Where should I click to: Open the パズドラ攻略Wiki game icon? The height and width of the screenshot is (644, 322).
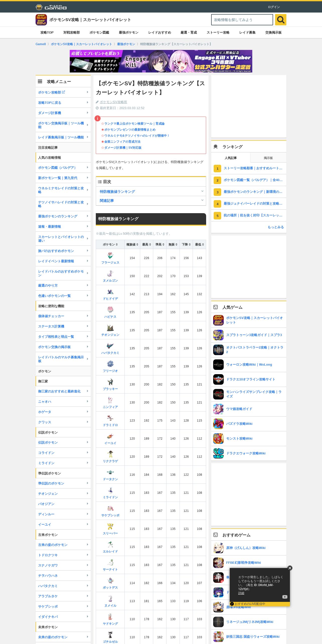click(218, 424)
